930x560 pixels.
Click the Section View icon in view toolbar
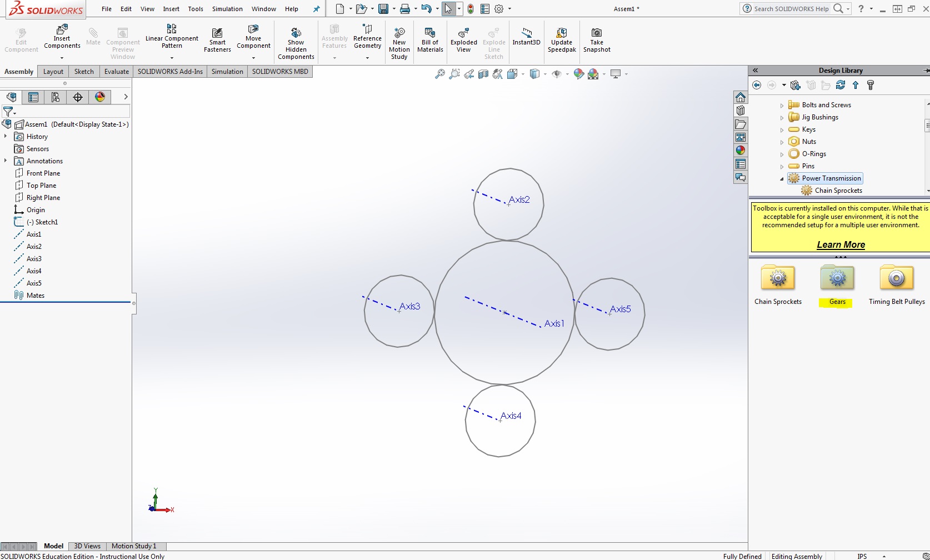click(x=483, y=74)
